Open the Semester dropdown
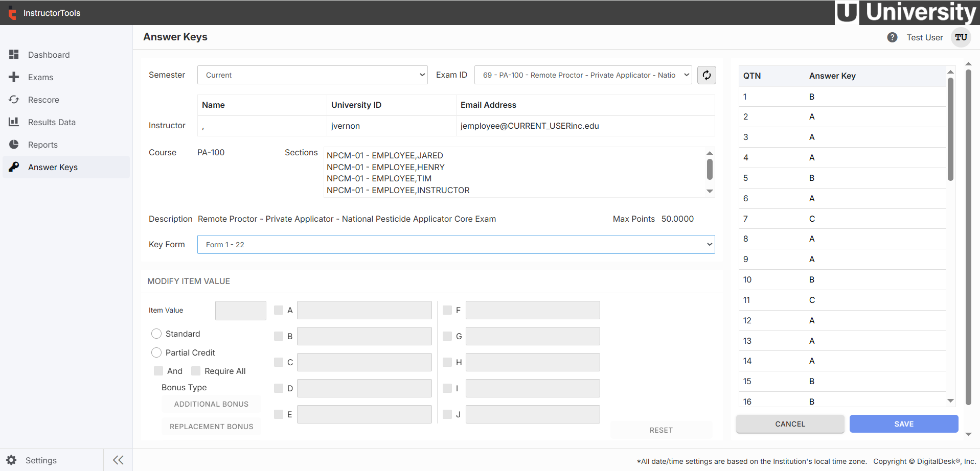Image resolution: width=980 pixels, height=471 pixels. tap(312, 75)
